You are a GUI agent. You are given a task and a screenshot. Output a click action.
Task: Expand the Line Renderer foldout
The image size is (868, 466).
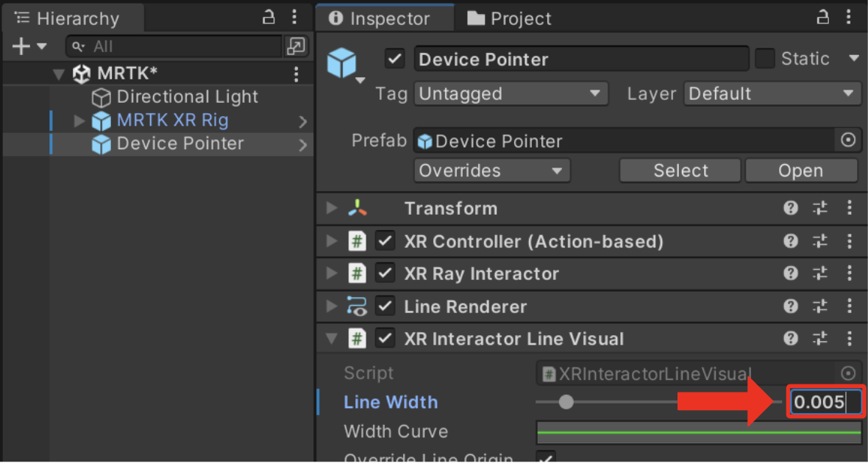tap(332, 306)
